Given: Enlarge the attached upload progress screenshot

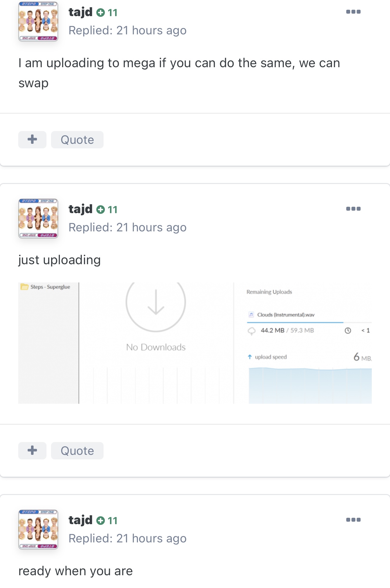Looking at the screenshot, I should pos(195,343).
